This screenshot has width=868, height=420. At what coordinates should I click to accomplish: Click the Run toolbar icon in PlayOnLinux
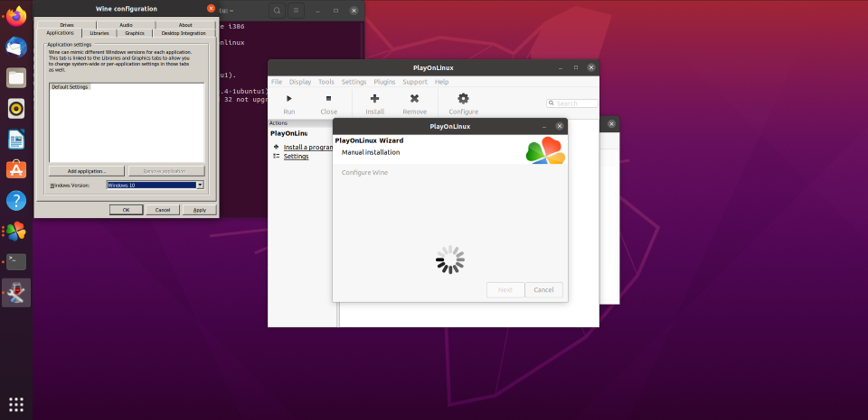pos(289,99)
